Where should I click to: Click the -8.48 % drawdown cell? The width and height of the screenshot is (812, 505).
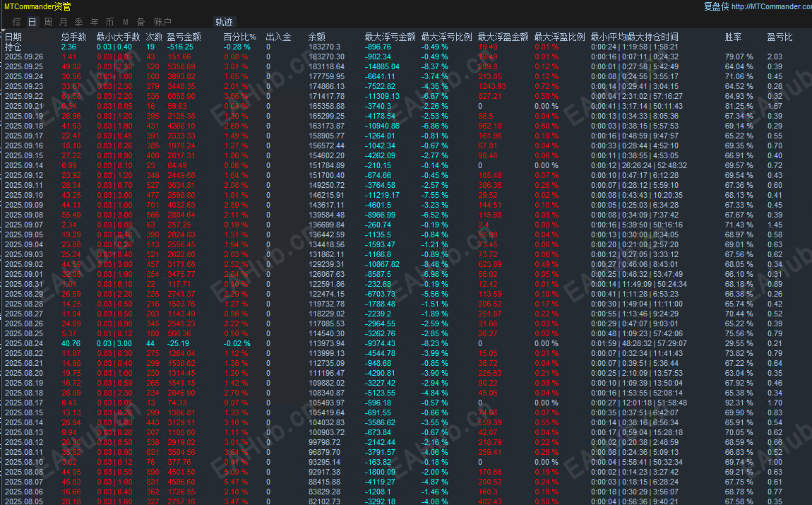(x=434, y=264)
